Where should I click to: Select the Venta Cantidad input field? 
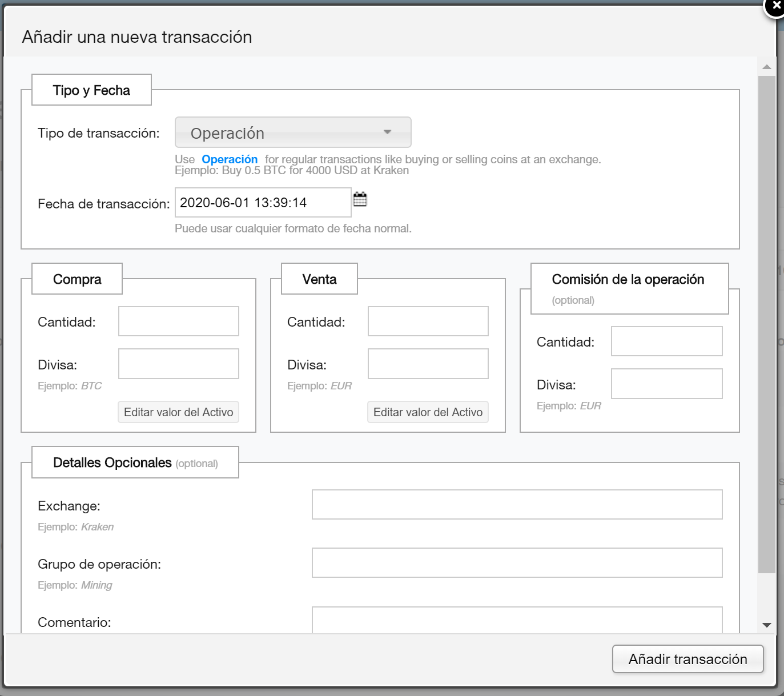[428, 321]
